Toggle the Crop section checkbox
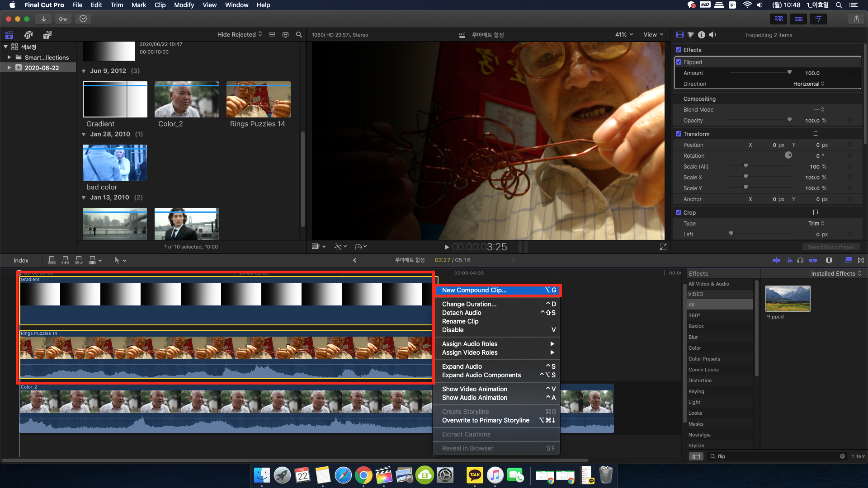Screen dimensions: 868x488 click(679, 212)
